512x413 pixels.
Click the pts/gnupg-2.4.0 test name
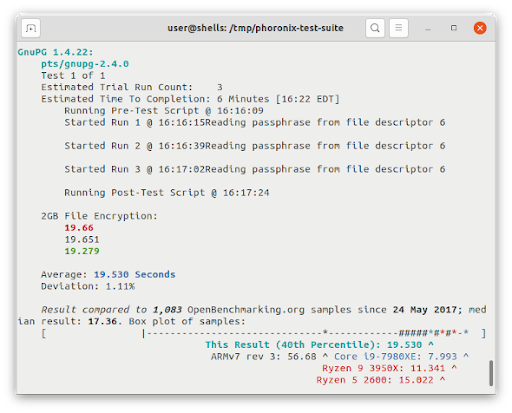[x=85, y=64]
